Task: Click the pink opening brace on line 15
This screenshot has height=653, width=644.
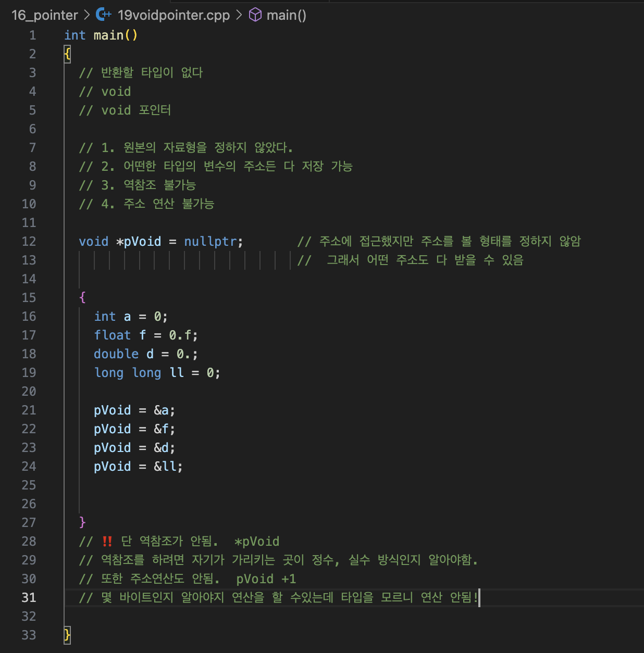Action: (82, 298)
